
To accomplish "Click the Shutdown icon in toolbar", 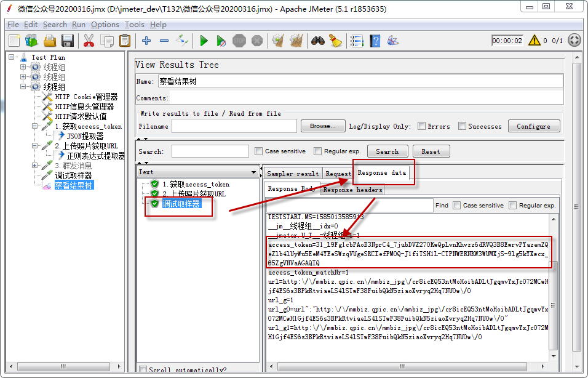I will (257, 41).
